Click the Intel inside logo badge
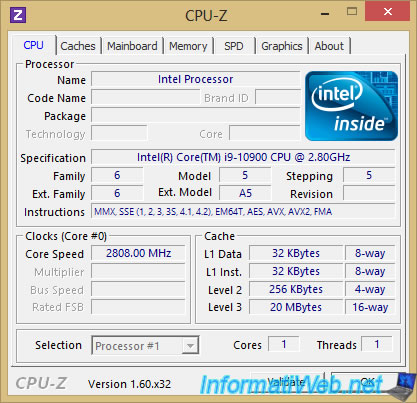The width and height of the screenshot is (417, 403). click(x=351, y=106)
